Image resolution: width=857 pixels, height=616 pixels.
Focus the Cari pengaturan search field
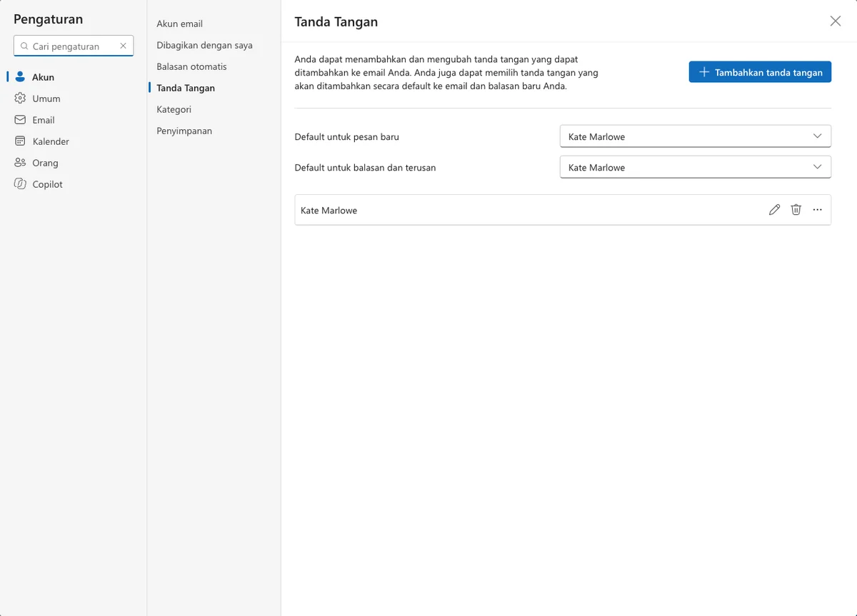tap(73, 46)
